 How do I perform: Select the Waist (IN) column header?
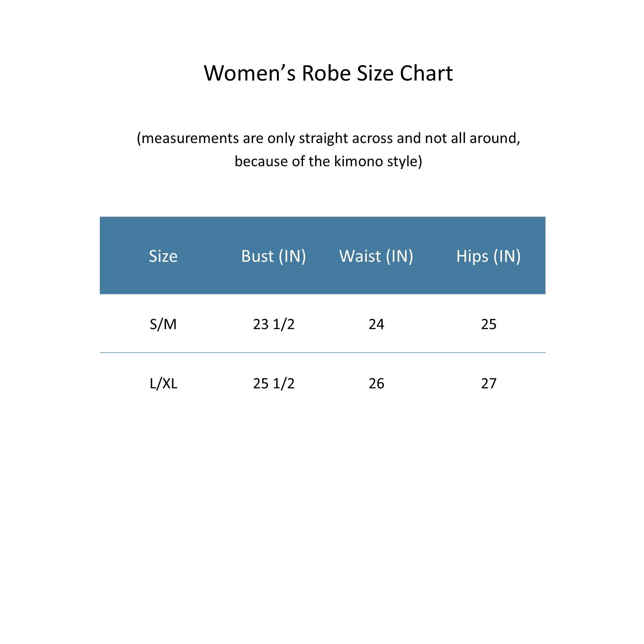click(376, 256)
